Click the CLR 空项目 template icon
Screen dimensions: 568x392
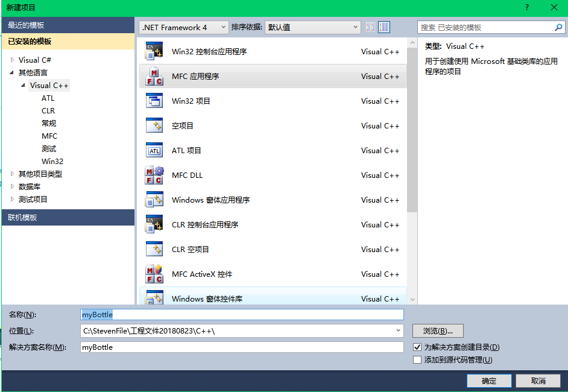click(154, 249)
